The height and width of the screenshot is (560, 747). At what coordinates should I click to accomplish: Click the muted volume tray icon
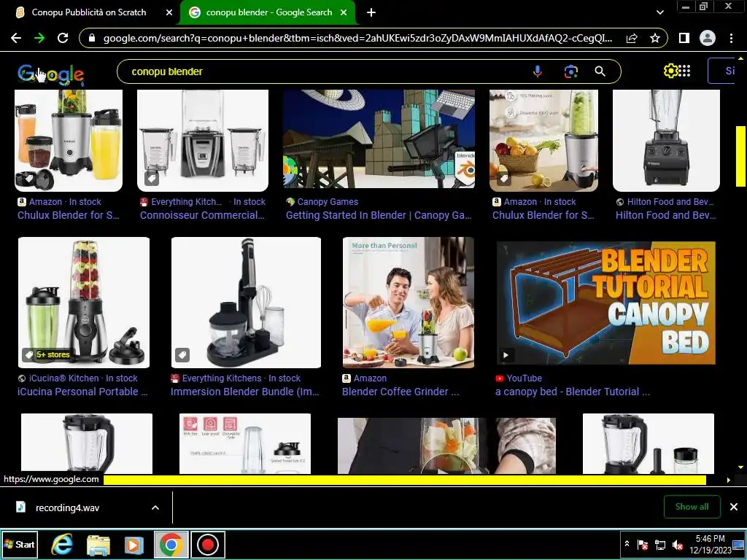click(x=678, y=545)
